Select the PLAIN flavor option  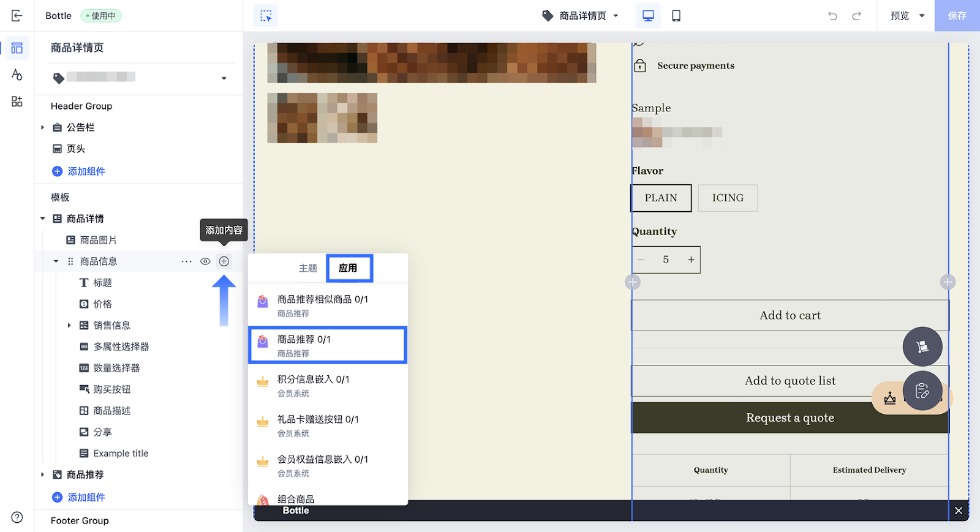[661, 198]
